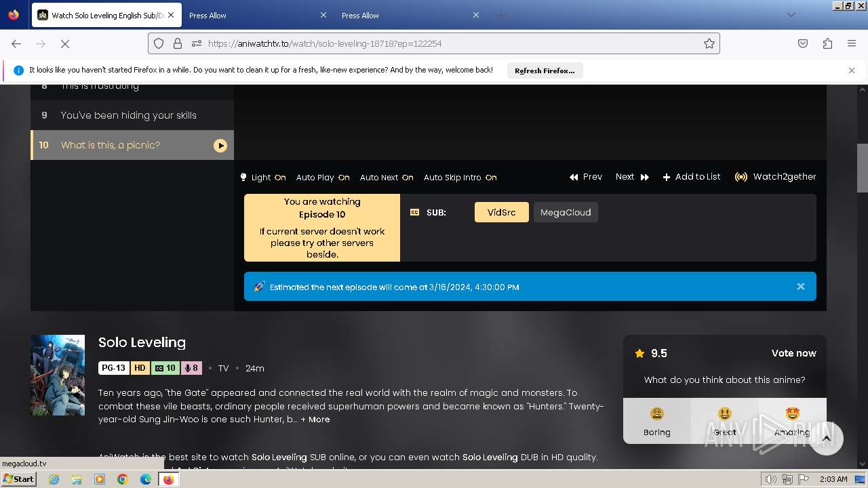Dismiss the Firefox refresh notification bar
Screen dimensions: 868x488
852,70
